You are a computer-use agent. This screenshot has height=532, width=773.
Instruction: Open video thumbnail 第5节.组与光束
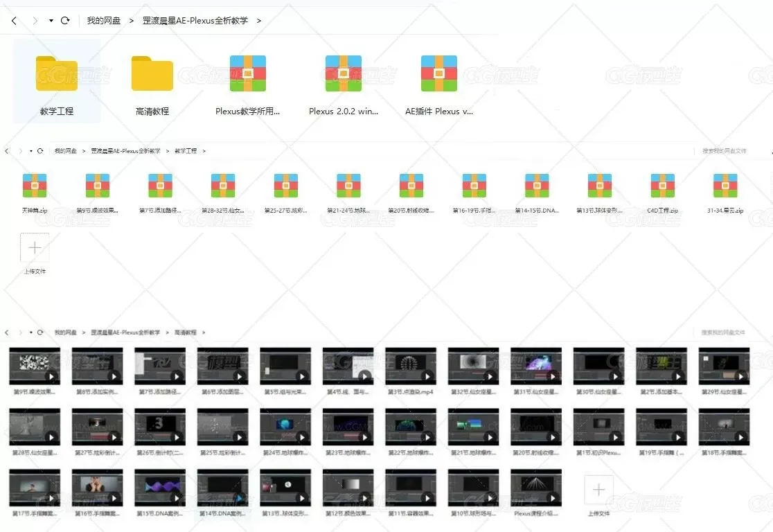(x=285, y=366)
